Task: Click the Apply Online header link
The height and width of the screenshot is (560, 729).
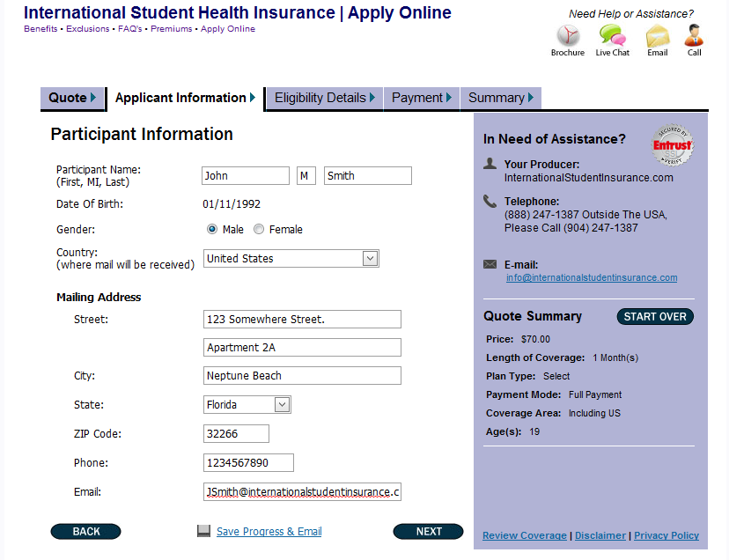Action: [228, 29]
